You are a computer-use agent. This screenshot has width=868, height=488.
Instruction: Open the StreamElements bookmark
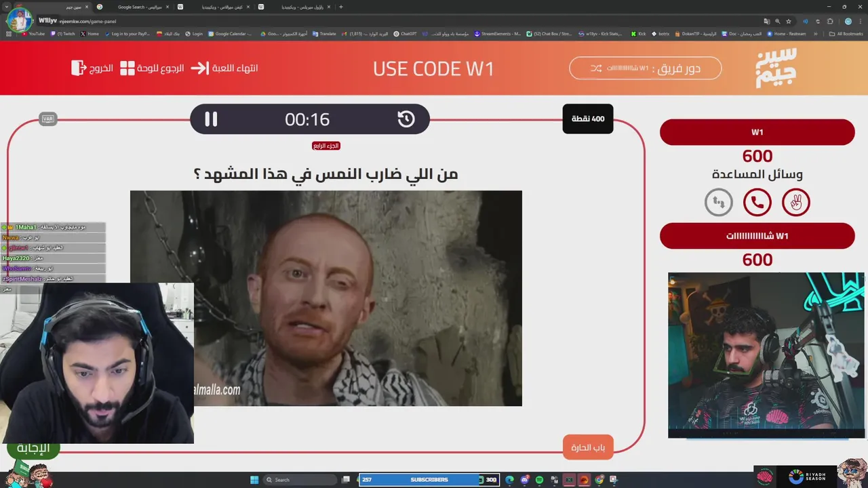tap(498, 33)
